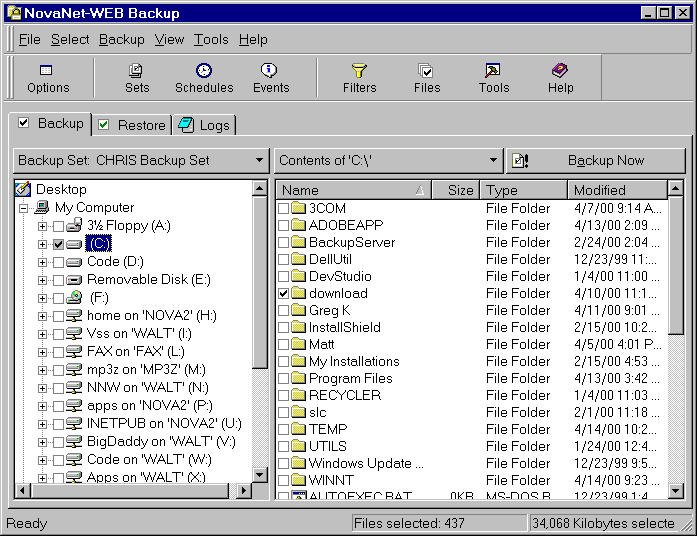This screenshot has height=536, width=697.
Task: Check the TEMP folder checkbox
Action: (283, 429)
